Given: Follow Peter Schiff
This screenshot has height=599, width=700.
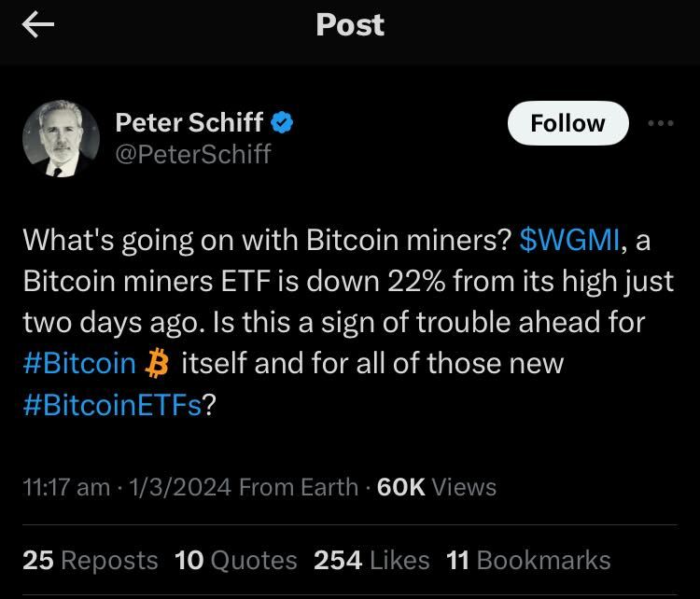Looking at the screenshot, I should [x=567, y=123].
